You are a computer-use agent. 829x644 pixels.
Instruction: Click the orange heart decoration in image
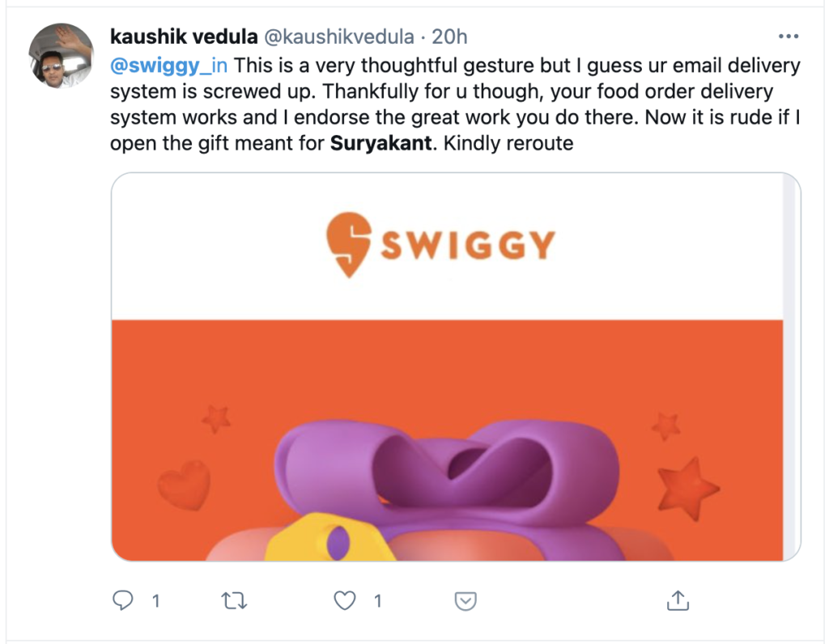click(x=183, y=485)
